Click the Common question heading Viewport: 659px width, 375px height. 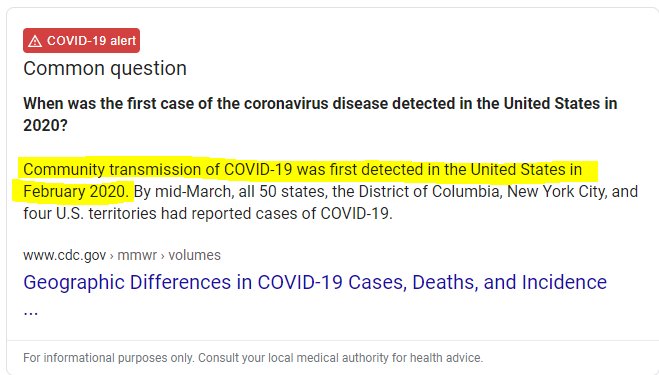click(105, 68)
